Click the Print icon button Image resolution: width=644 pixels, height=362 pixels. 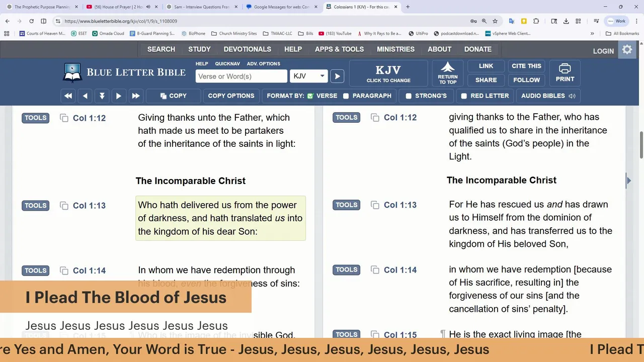coord(565,73)
